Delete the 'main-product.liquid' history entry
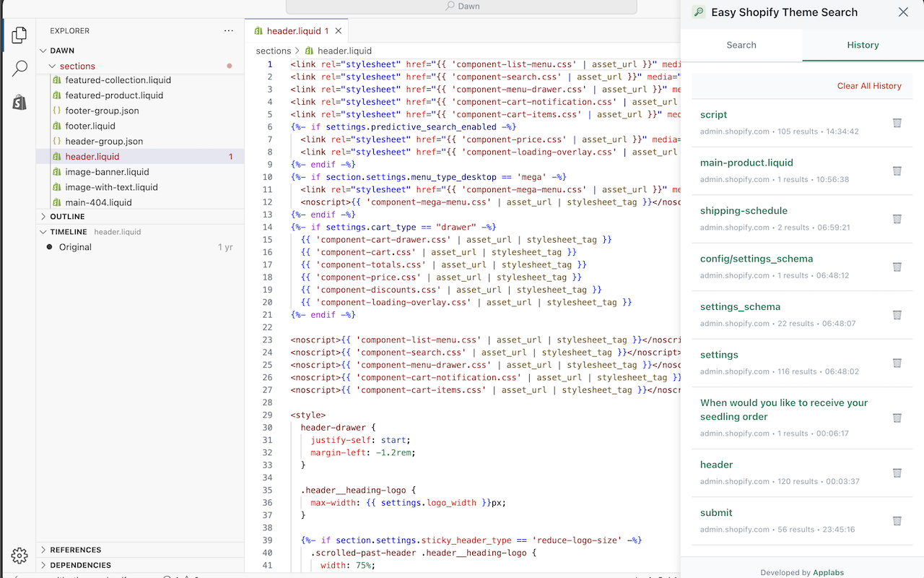This screenshot has height=578, width=924. pyautogui.click(x=897, y=171)
